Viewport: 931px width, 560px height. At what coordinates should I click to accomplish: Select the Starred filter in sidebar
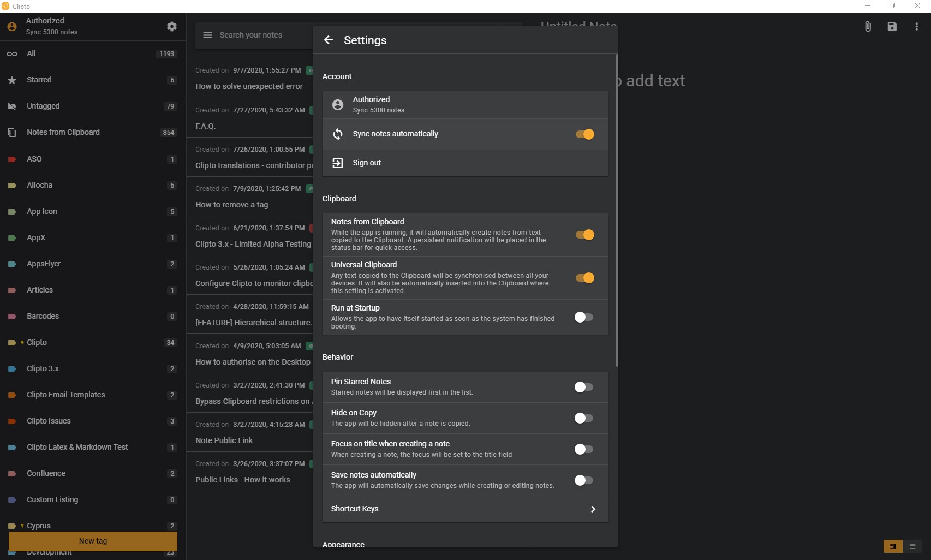point(39,80)
